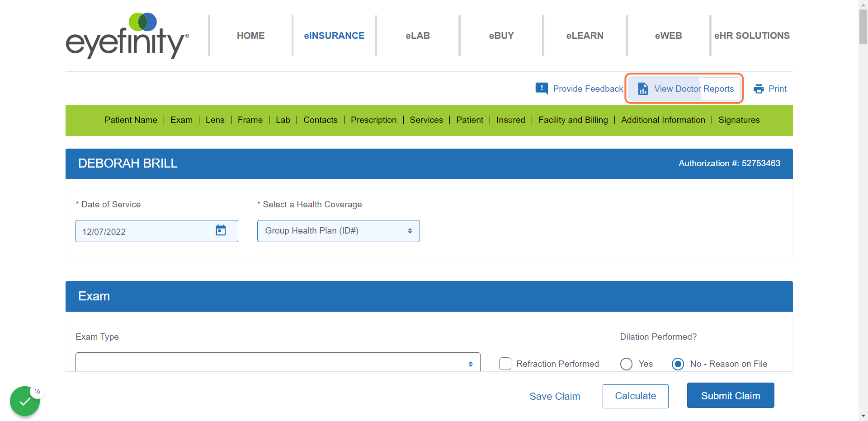The height and width of the screenshot is (421, 868).
Task: Expand the Exam Type dropdown
Action: coord(278,362)
